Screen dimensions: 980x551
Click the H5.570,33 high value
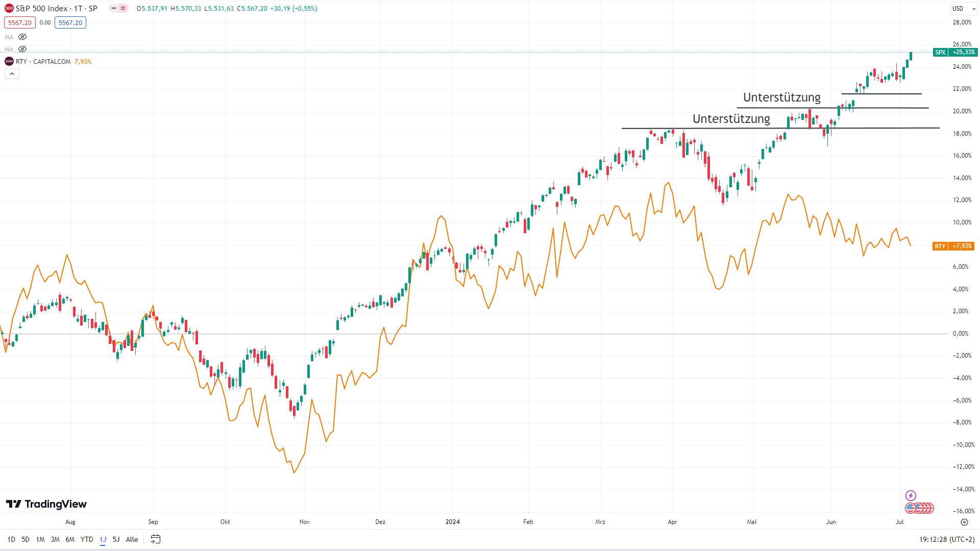pyautogui.click(x=186, y=9)
